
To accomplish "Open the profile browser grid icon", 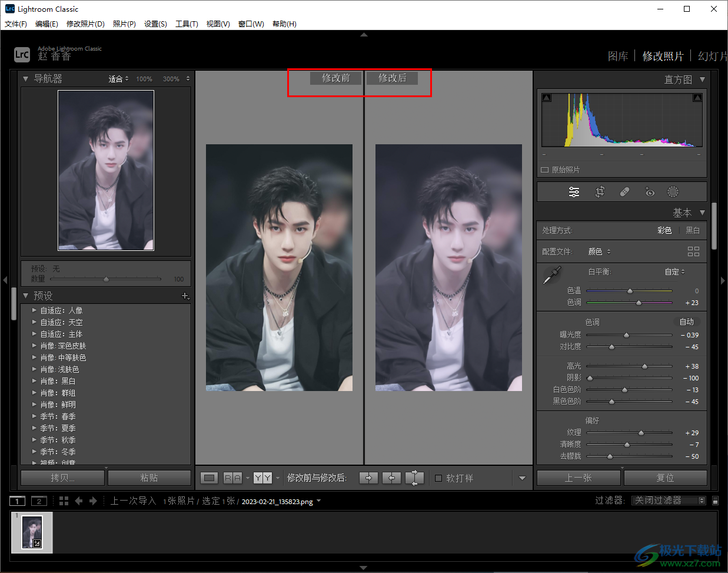I will coord(693,251).
